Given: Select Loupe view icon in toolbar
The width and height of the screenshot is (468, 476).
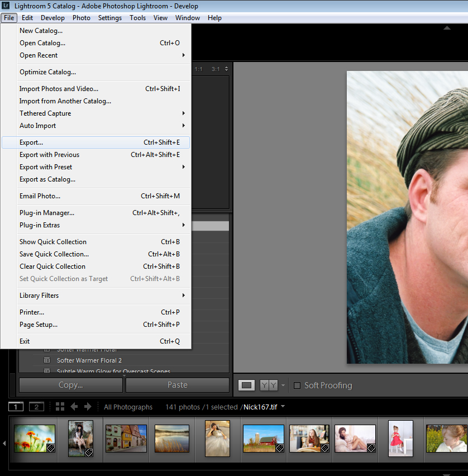Looking at the screenshot, I should [247, 385].
